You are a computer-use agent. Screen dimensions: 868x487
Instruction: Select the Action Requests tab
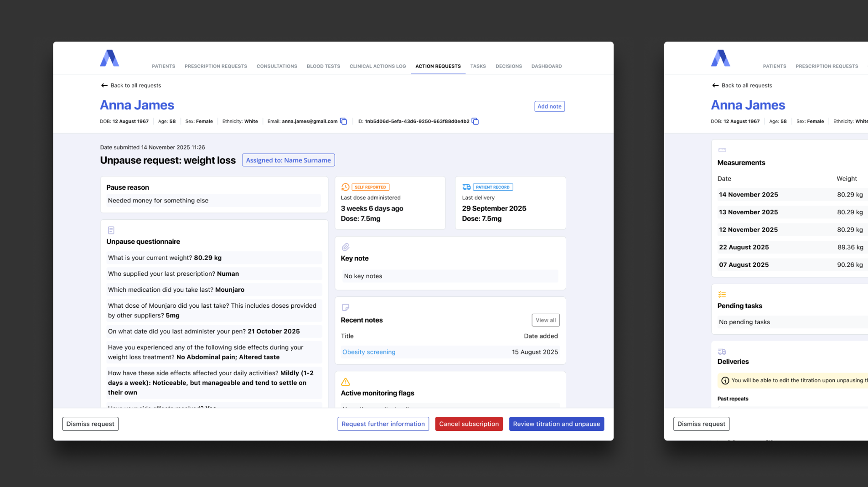tap(438, 66)
